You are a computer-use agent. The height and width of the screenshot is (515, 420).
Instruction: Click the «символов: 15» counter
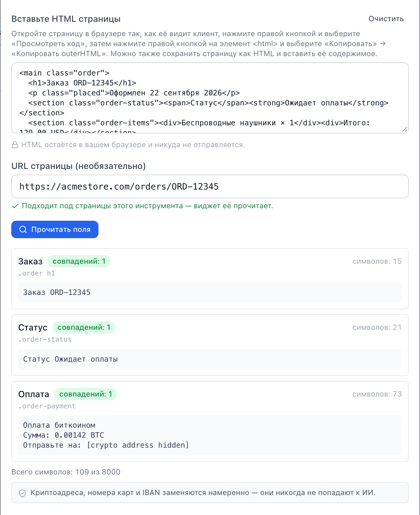tap(377, 261)
